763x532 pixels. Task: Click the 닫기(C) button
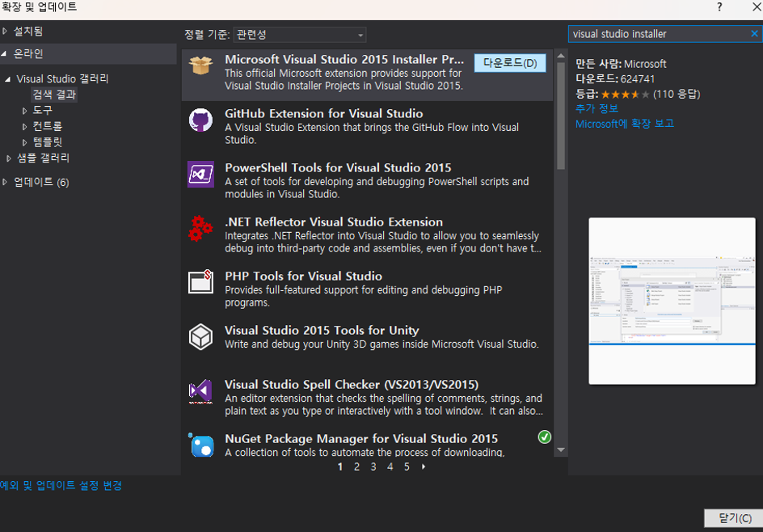[x=734, y=518]
